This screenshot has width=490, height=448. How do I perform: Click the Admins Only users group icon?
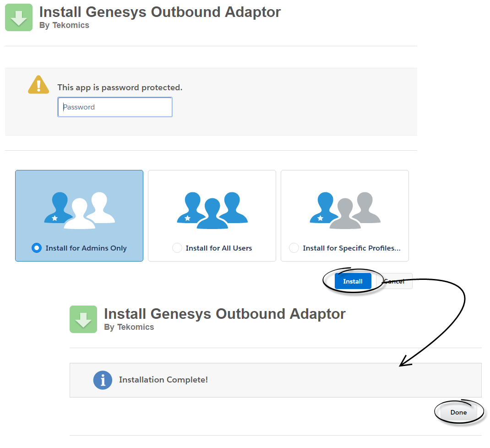(79, 210)
